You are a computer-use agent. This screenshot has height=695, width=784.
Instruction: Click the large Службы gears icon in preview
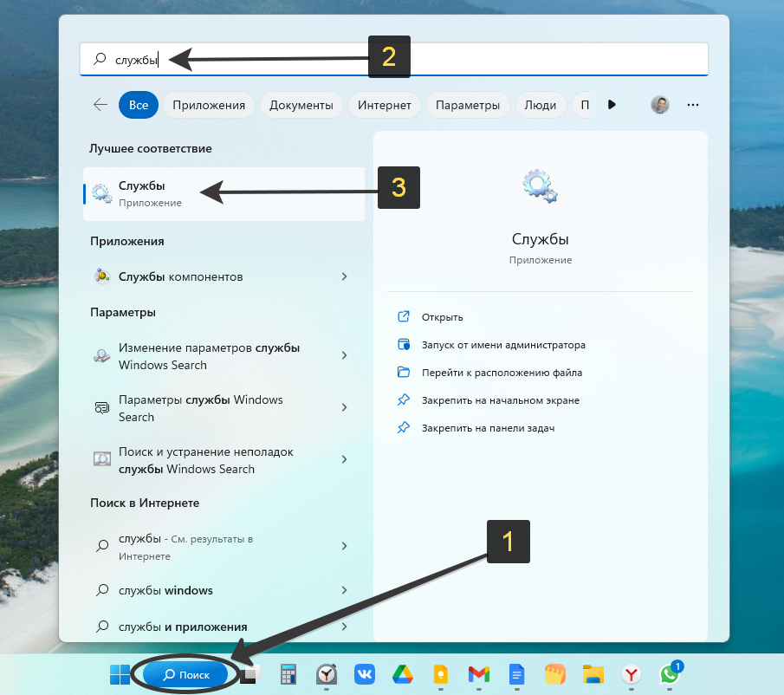tap(540, 186)
